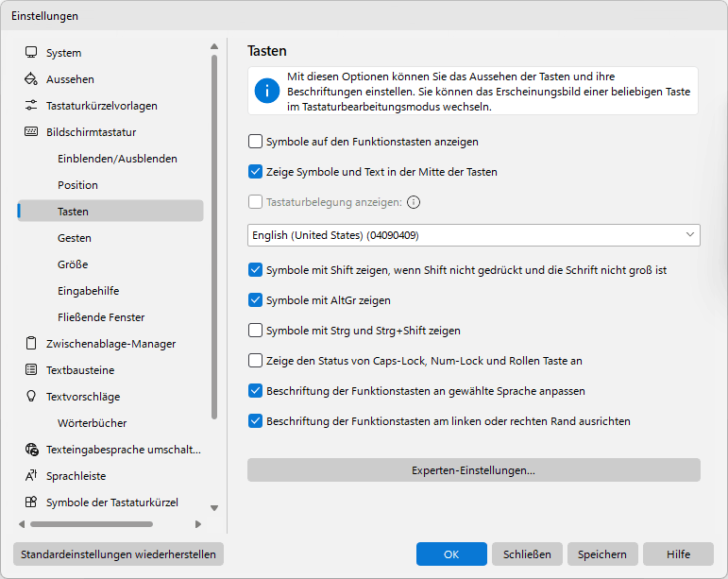Uncheck Beschriftung am linken oder rechten Rand ausrichten
Screen dimensions: 728x579
point(255,420)
